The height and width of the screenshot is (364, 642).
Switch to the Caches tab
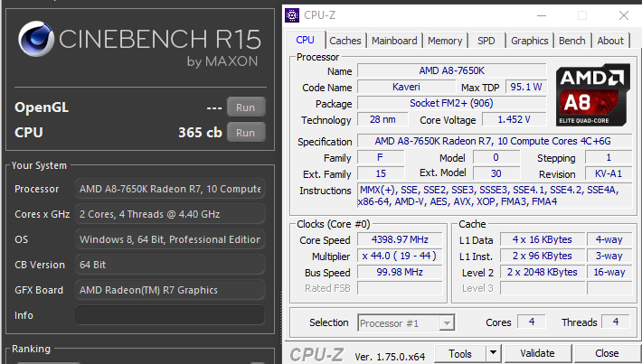[x=345, y=41]
